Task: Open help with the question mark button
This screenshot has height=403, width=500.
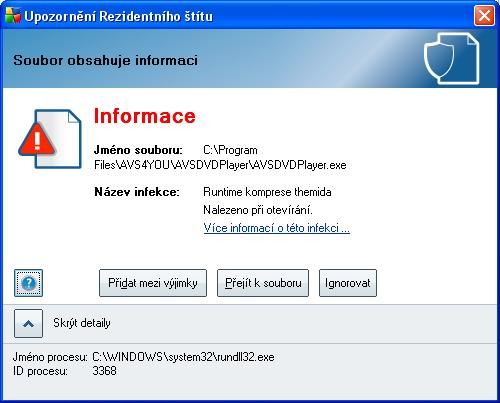Action: tap(28, 283)
